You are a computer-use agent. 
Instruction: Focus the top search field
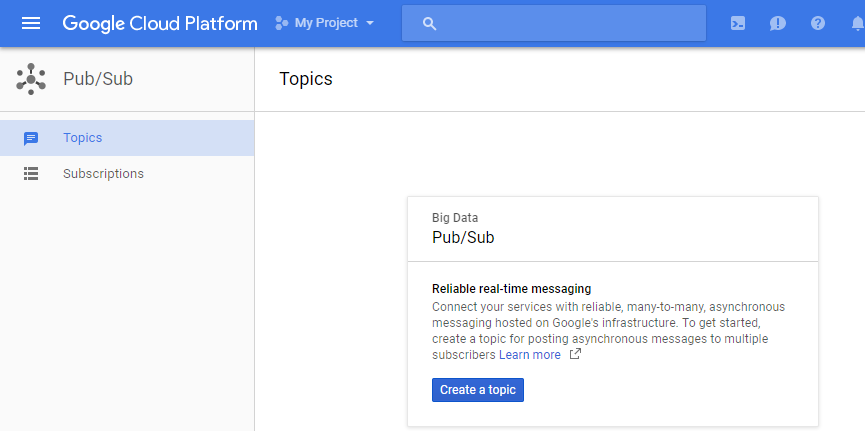pyautogui.click(x=554, y=23)
